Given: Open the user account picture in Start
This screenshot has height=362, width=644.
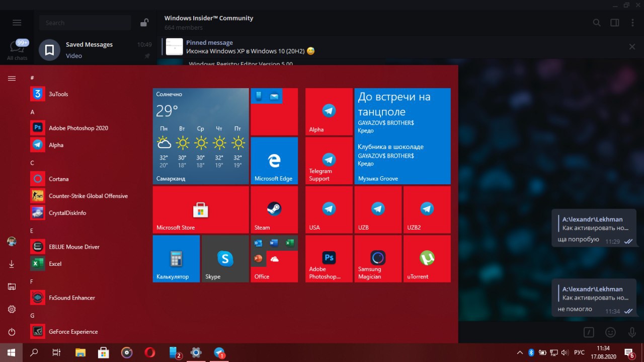Looking at the screenshot, I should tap(12, 242).
